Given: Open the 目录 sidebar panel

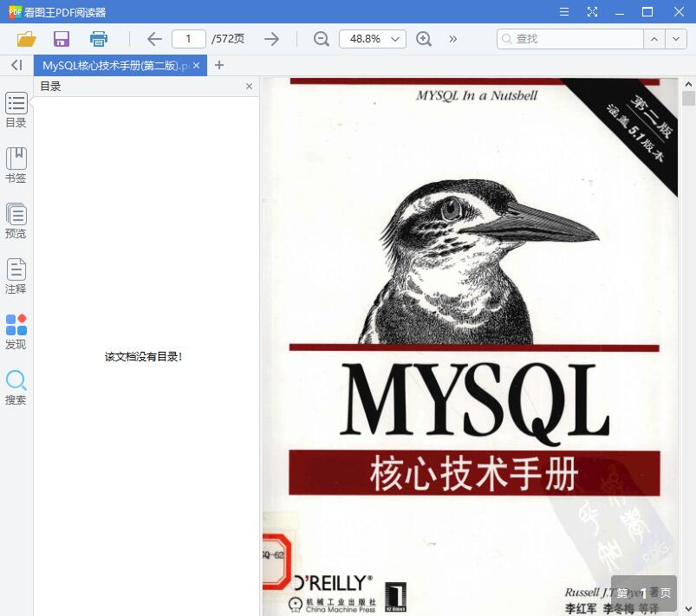Looking at the screenshot, I should click(x=16, y=110).
